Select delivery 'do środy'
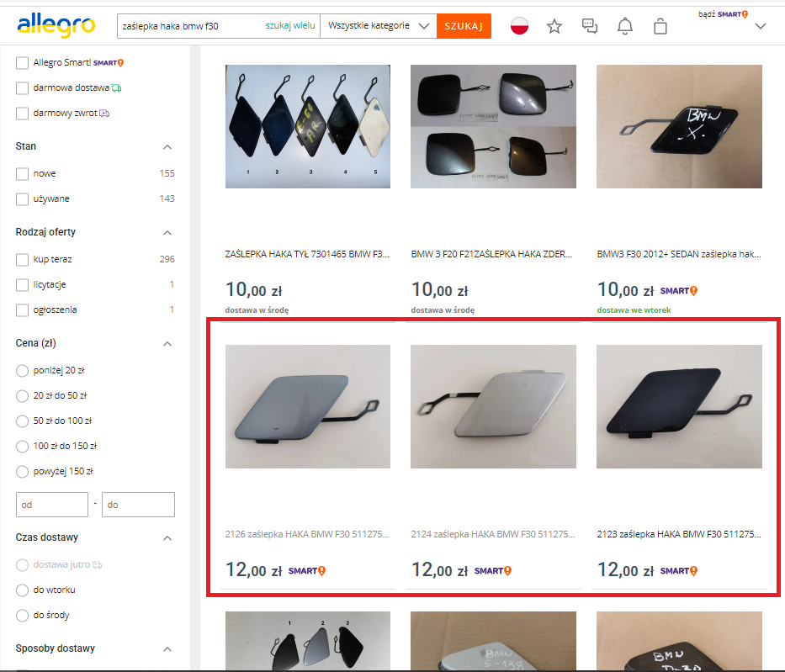Viewport: 785px width, 672px height. tap(22, 615)
